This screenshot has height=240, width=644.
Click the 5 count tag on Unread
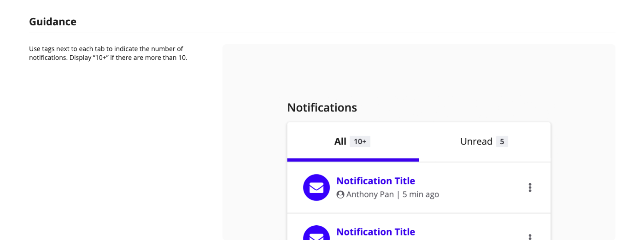(x=502, y=141)
